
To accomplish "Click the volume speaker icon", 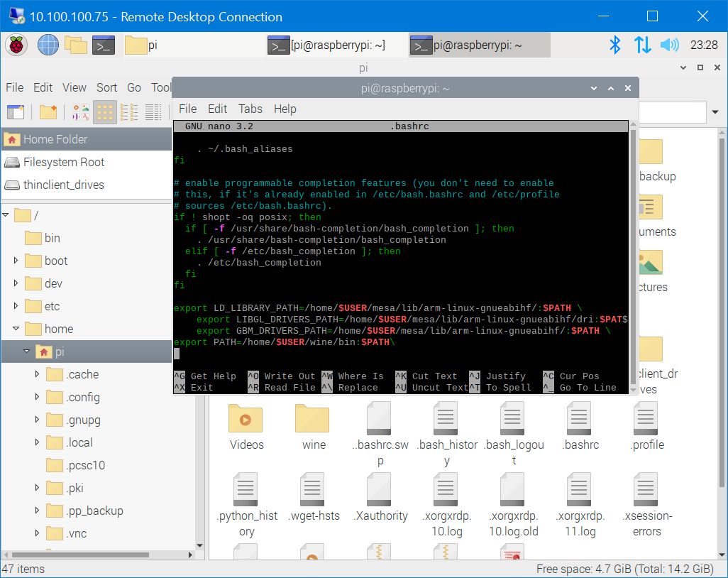I will (669, 45).
